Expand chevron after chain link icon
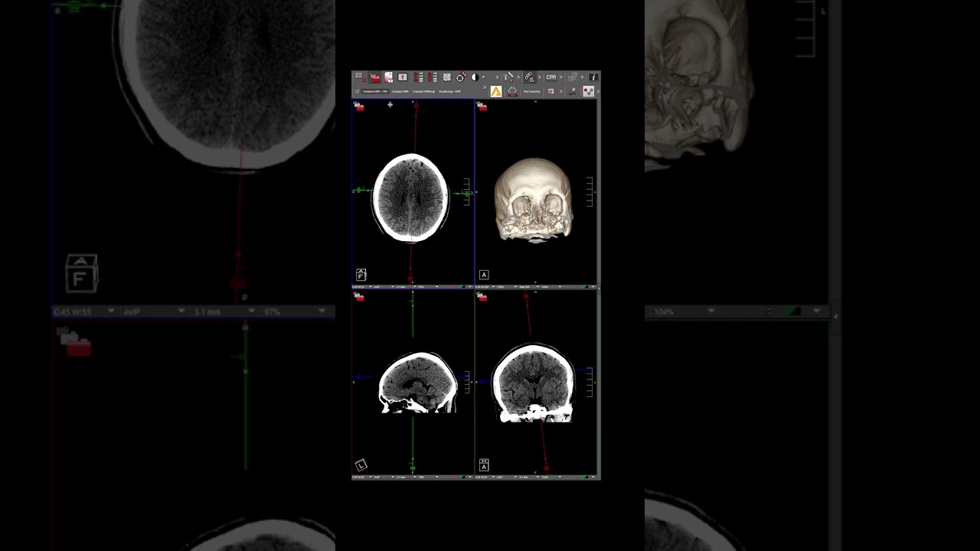 [x=540, y=77]
